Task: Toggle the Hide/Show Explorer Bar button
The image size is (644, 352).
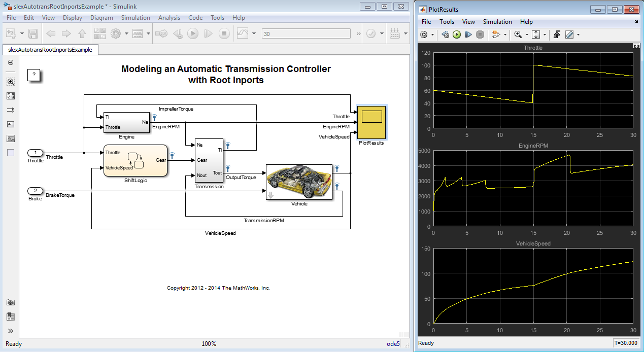Action: tap(11, 62)
